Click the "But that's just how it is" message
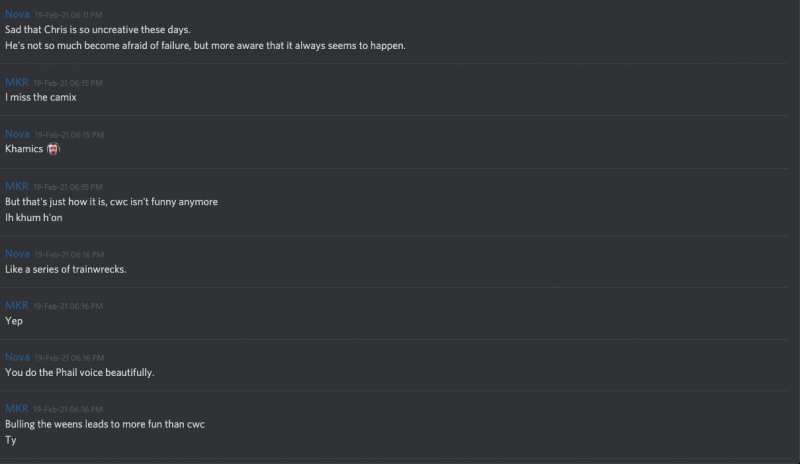Image resolution: width=800 pixels, height=464 pixels. pyautogui.click(x=111, y=202)
